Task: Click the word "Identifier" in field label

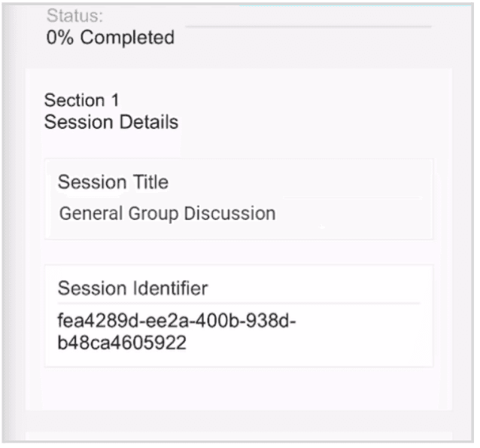Action: (x=170, y=288)
